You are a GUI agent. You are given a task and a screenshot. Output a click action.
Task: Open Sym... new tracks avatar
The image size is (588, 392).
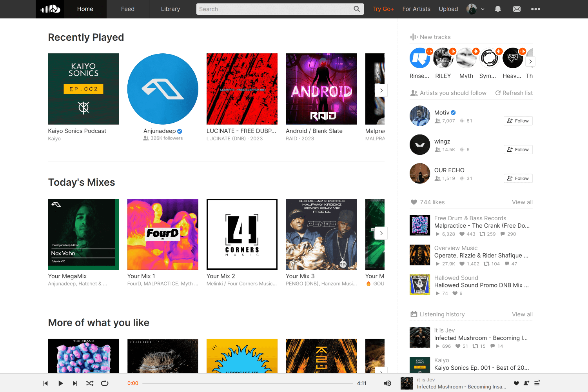tap(489, 58)
